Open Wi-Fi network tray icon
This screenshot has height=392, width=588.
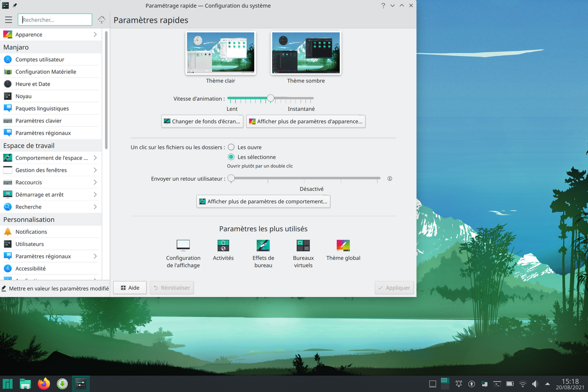[523, 384]
